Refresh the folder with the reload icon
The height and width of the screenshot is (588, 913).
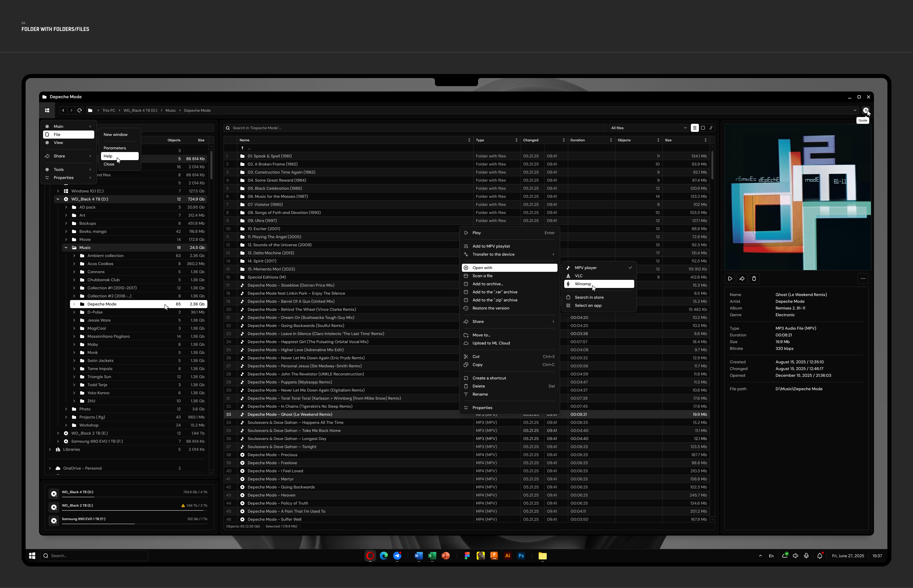pos(79,110)
